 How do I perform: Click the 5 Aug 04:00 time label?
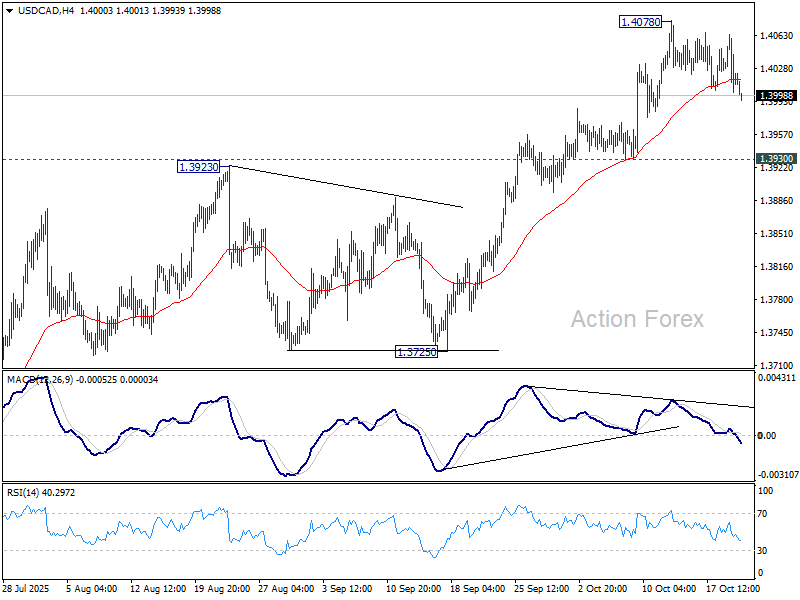[92, 589]
